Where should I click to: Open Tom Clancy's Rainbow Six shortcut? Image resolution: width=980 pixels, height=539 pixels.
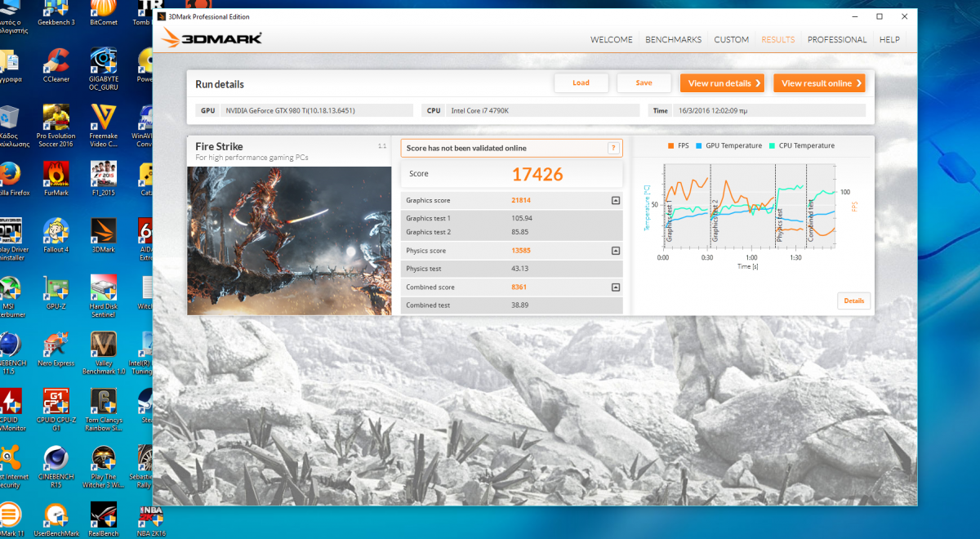coord(104,410)
